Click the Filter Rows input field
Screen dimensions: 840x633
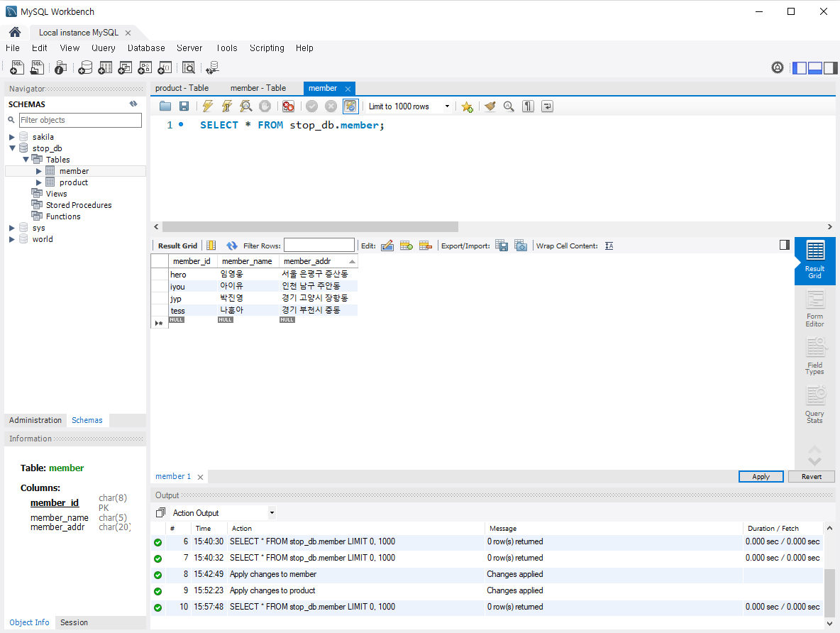coord(319,246)
